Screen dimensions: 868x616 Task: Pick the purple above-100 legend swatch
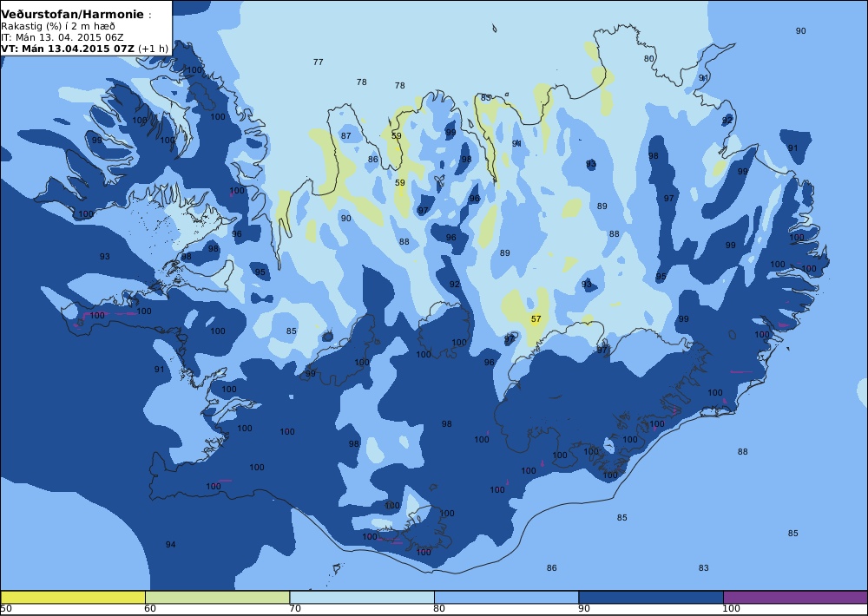(x=795, y=597)
